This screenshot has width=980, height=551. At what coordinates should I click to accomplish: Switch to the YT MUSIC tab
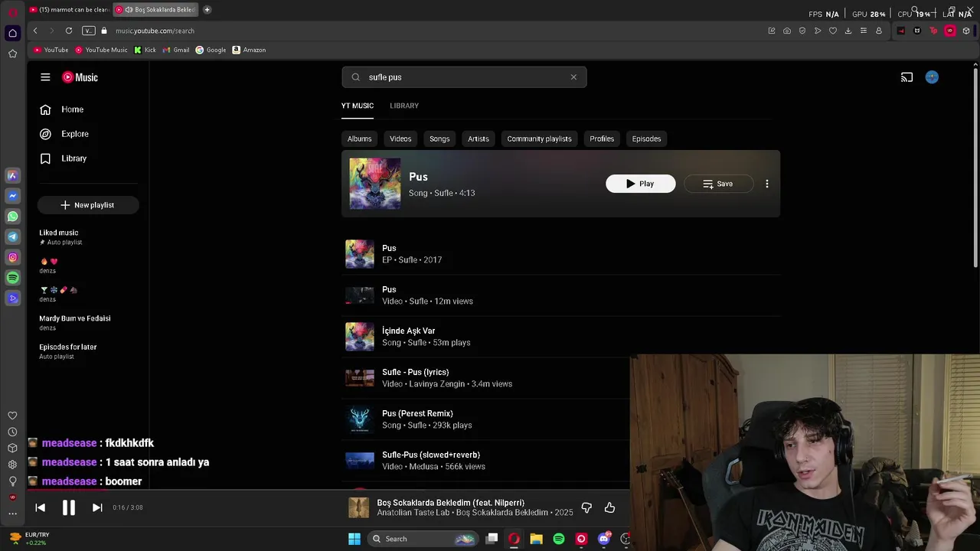click(x=358, y=106)
